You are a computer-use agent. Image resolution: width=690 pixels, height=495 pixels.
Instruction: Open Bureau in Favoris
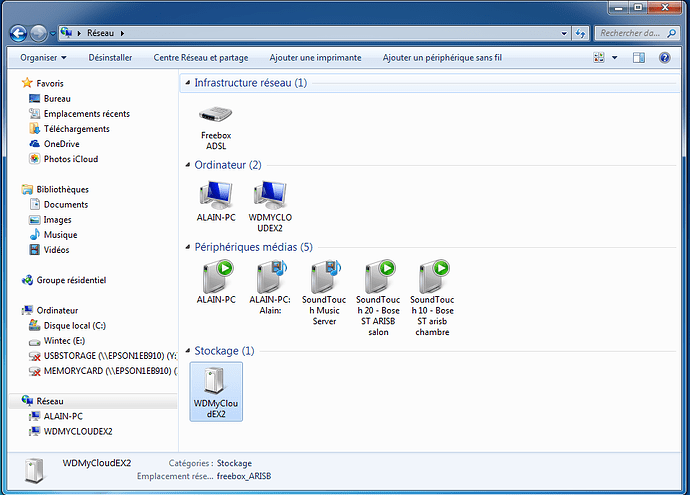(x=57, y=99)
